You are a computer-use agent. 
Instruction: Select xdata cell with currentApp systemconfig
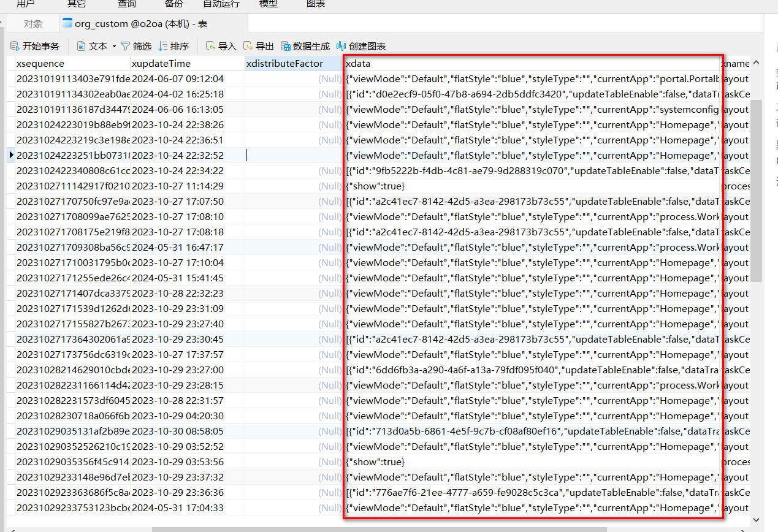(x=532, y=109)
